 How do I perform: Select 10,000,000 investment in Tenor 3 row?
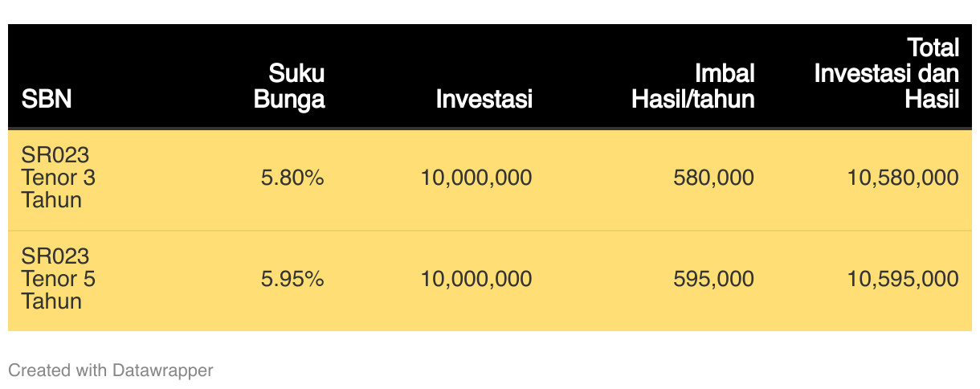coord(476,178)
